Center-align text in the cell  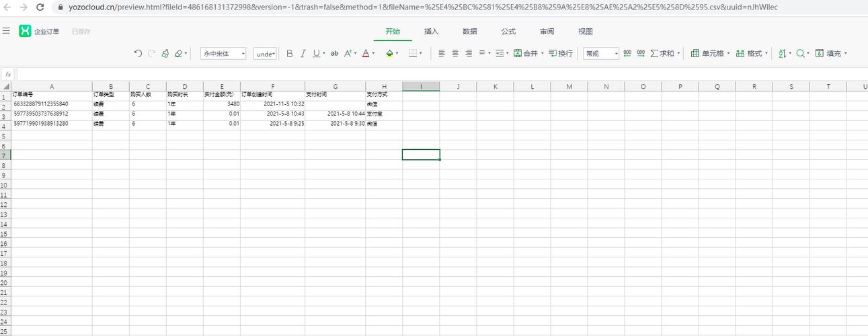click(x=455, y=54)
